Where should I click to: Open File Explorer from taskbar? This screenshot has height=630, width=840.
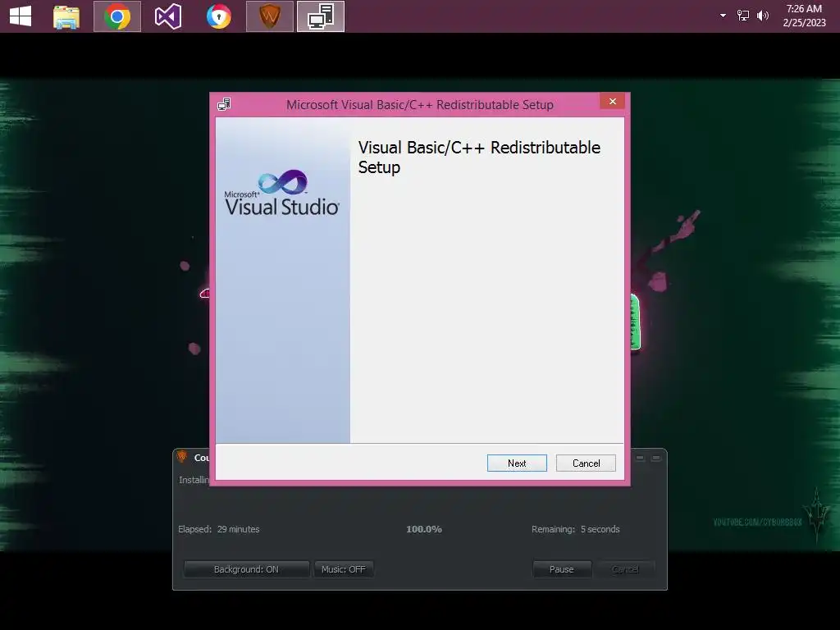tap(66, 16)
